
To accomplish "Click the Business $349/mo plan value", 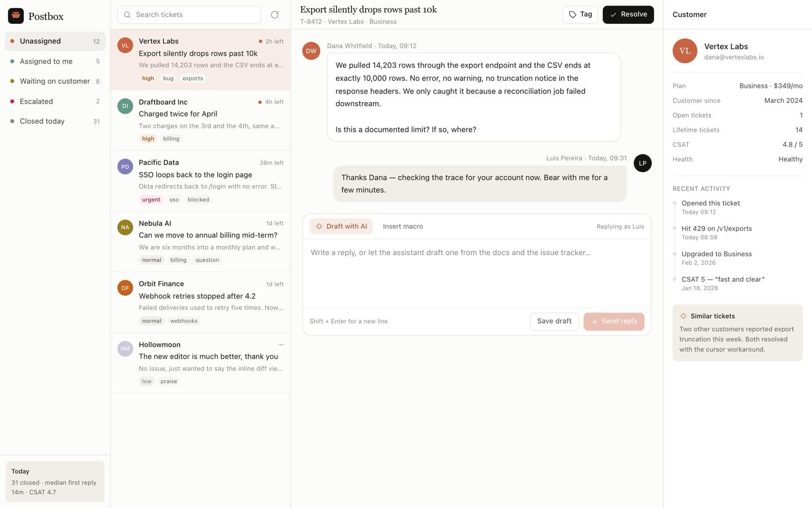I will (x=771, y=86).
